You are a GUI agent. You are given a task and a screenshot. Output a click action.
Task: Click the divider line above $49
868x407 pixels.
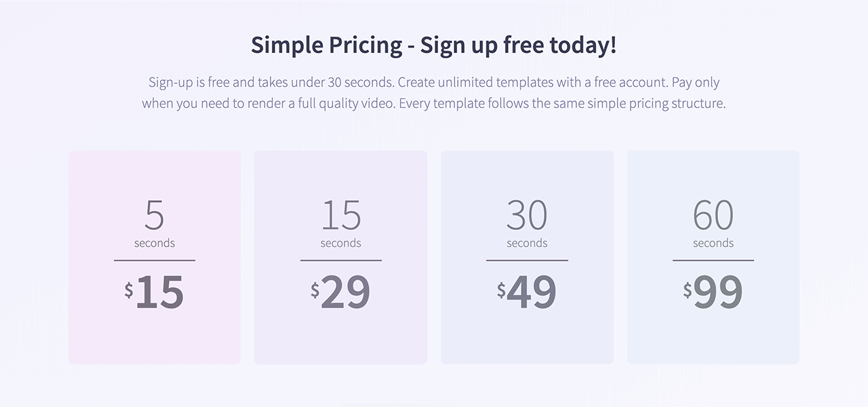coord(527,260)
